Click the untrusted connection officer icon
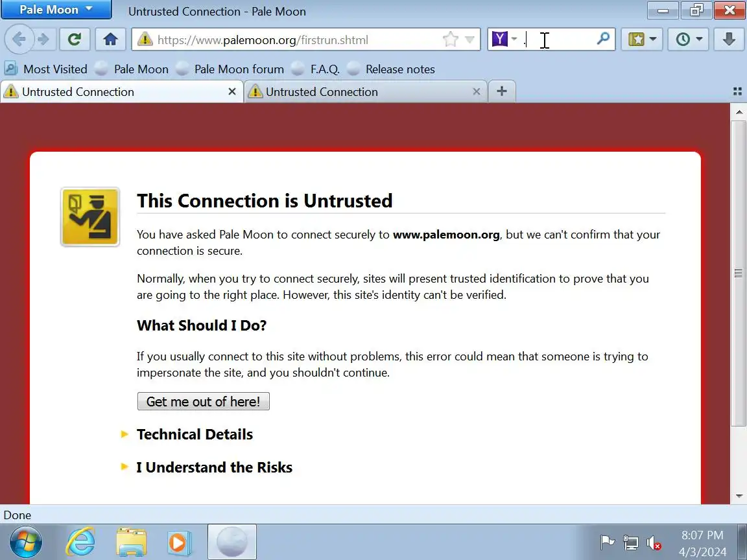The height and width of the screenshot is (560, 747). [x=90, y=216]
